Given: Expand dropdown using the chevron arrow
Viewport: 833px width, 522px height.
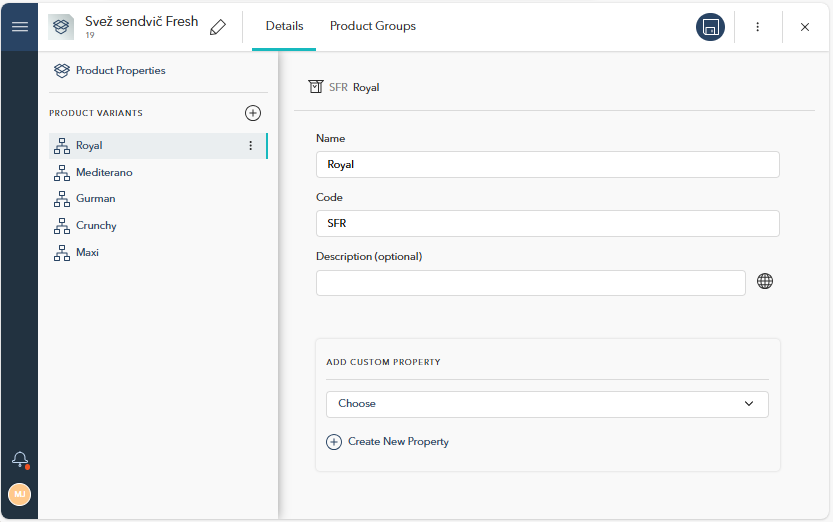Looking at the screenshot, I should pyautogui.click(x=749, y=404).
